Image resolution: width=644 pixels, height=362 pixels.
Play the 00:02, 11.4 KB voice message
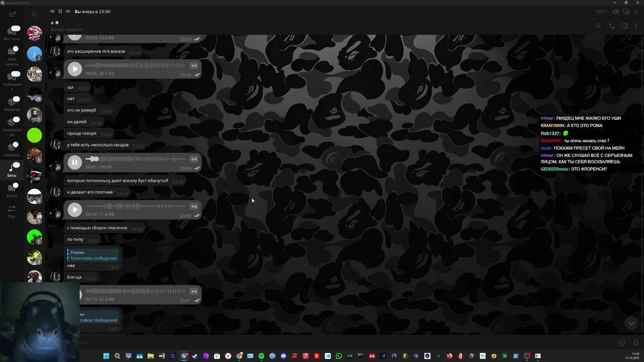click(74, 210)
